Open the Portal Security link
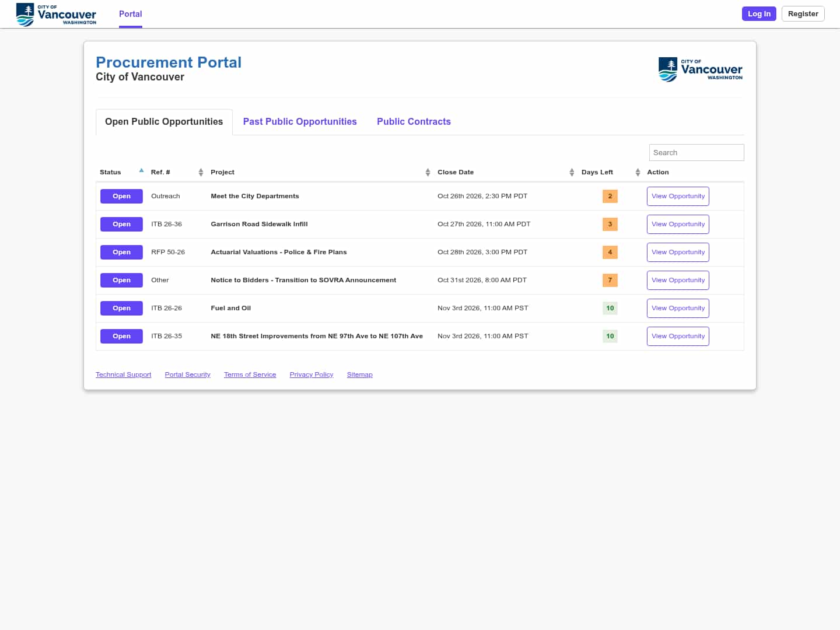The width and height of the screenshot is (840, 630). click(187, 374)
